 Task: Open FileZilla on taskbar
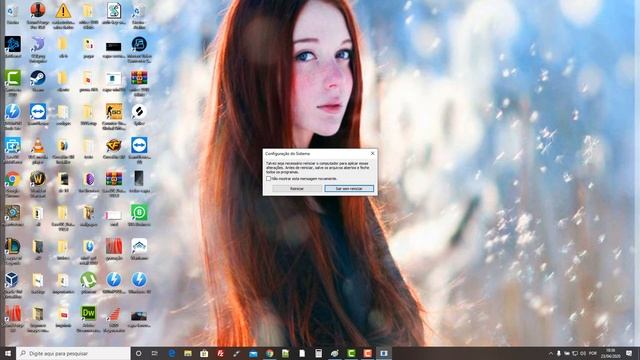tap(220, 353)
